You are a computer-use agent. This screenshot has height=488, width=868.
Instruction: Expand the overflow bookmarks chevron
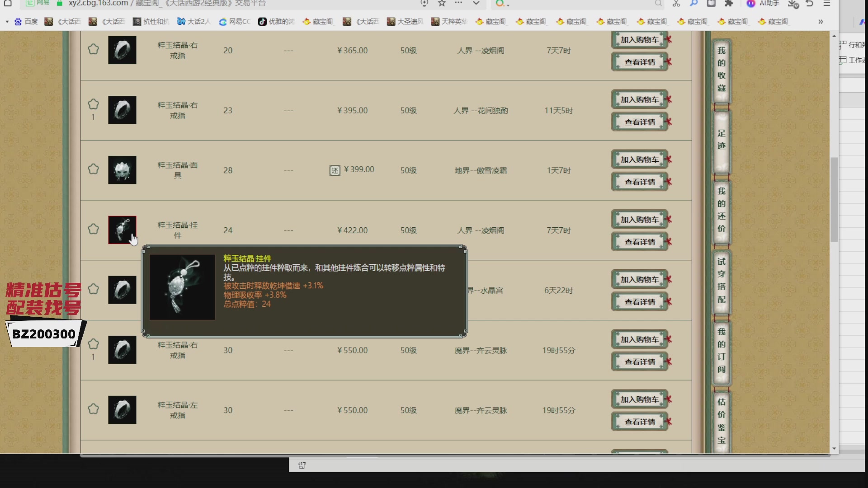point(821,21)
